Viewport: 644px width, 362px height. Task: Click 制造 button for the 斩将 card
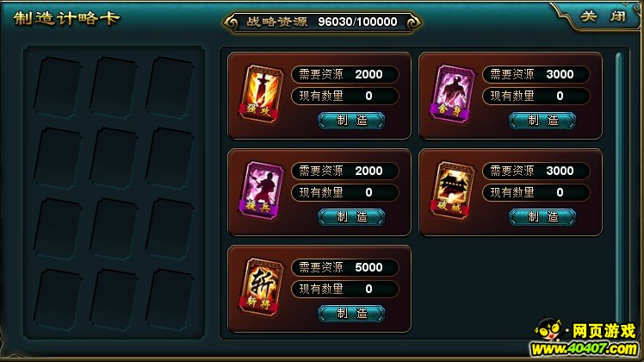tap(351, 314)
